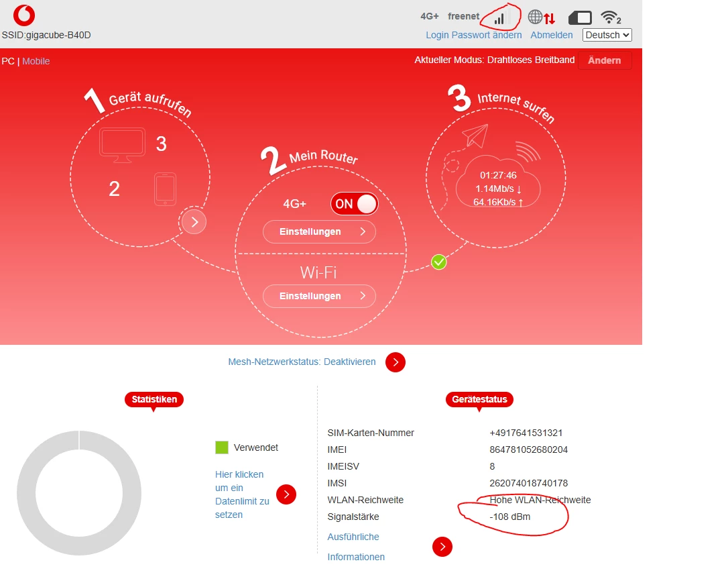The width and height of the screenshot is (728, 583).
Task: Click the paper plane internet icon
Action: point(475,136)
